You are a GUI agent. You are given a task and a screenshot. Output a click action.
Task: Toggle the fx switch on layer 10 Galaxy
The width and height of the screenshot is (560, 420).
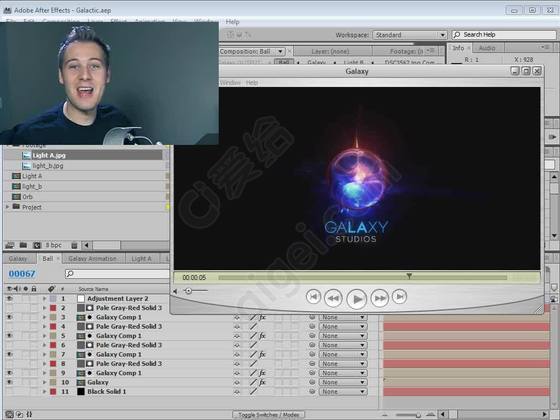click(262, 382)
